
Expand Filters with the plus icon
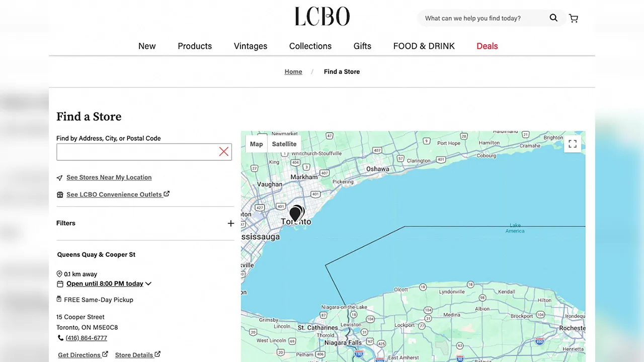231,223
